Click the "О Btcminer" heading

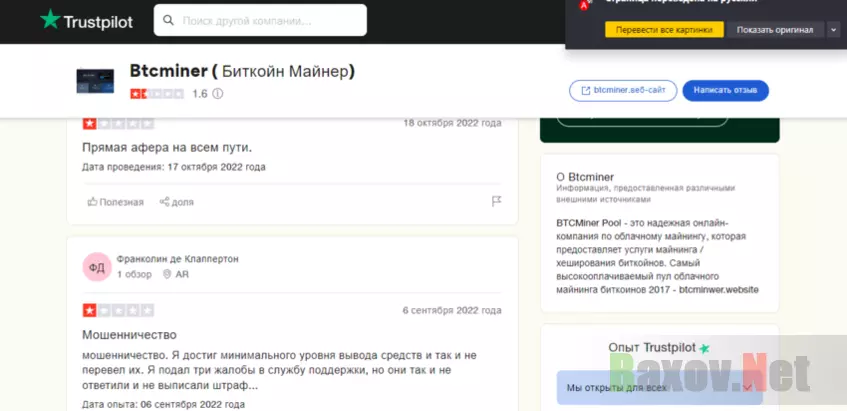tap(585, 177)
